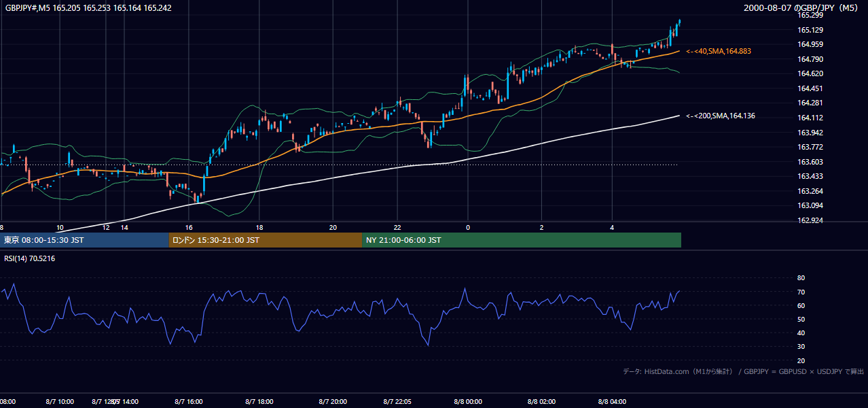Image resolution: width=868 pixels, height=408 pixels.
Task: Click hour label 4 under the price chart
Action: tap(612, 228)
